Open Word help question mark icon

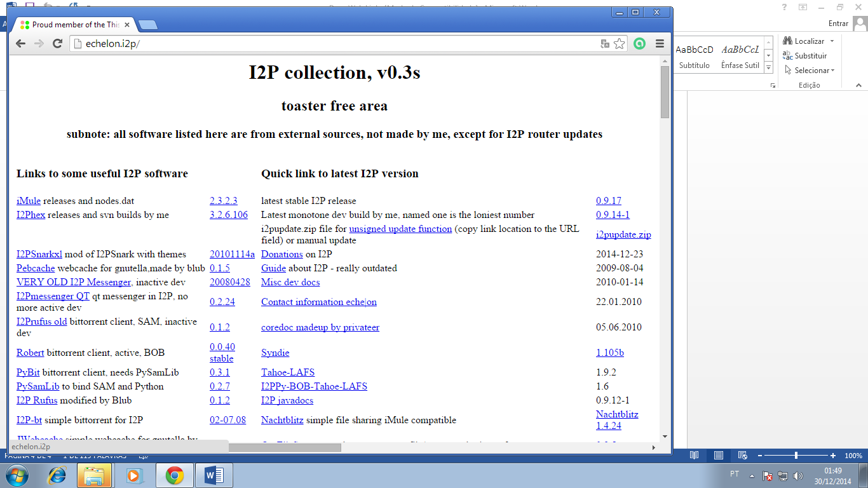(x=785, y=7)
